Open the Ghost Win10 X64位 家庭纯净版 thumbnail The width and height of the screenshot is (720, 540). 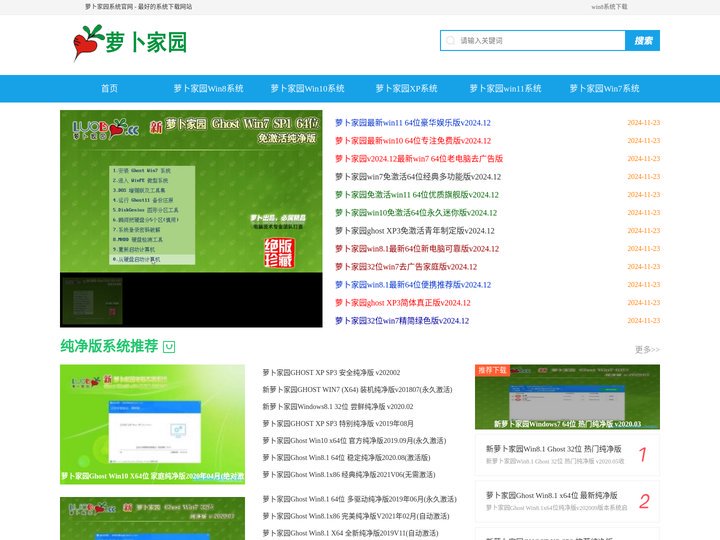click(x=152, y=424)
